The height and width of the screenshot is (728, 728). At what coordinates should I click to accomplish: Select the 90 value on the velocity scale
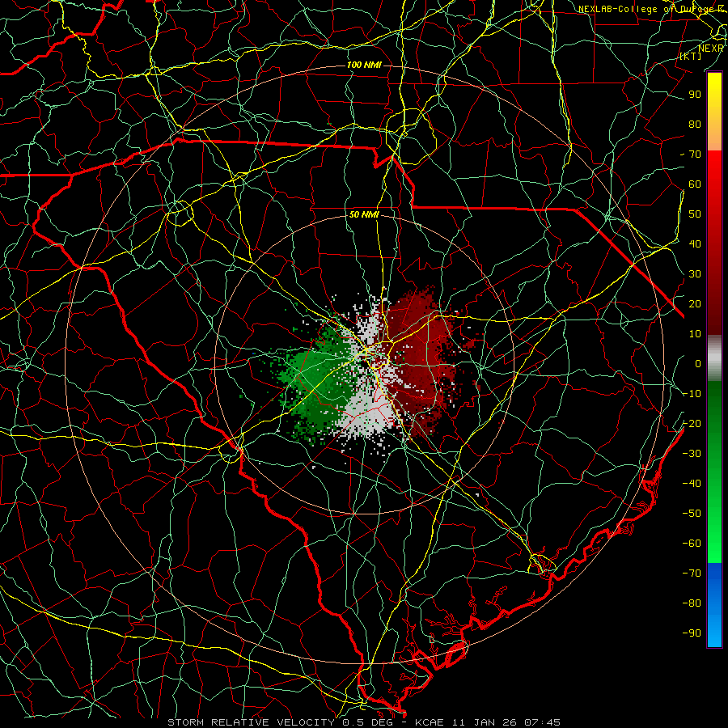pos(695,95)
